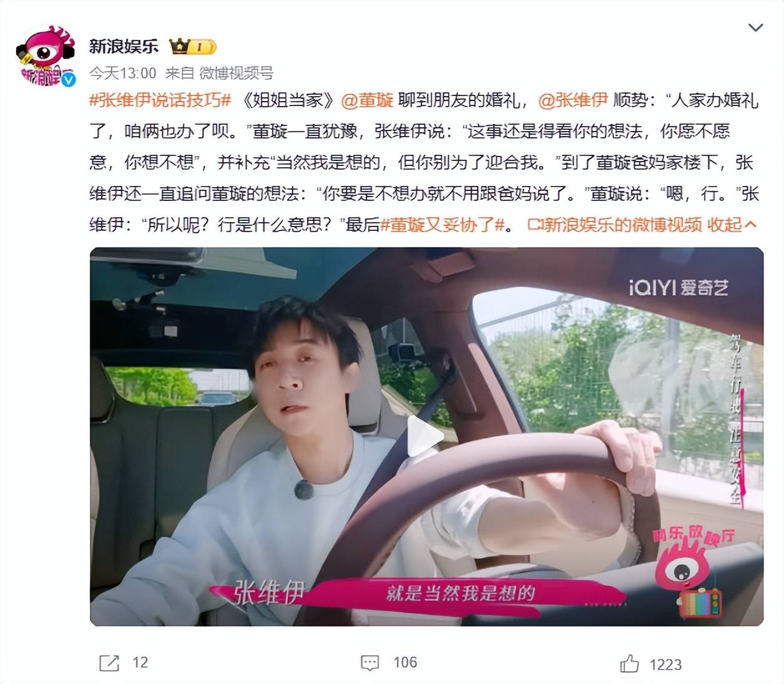Viewport: 784px width, 684px height.
Task: Open hashtag #董璇又妥协了#
Action: (x=443, y=225)
